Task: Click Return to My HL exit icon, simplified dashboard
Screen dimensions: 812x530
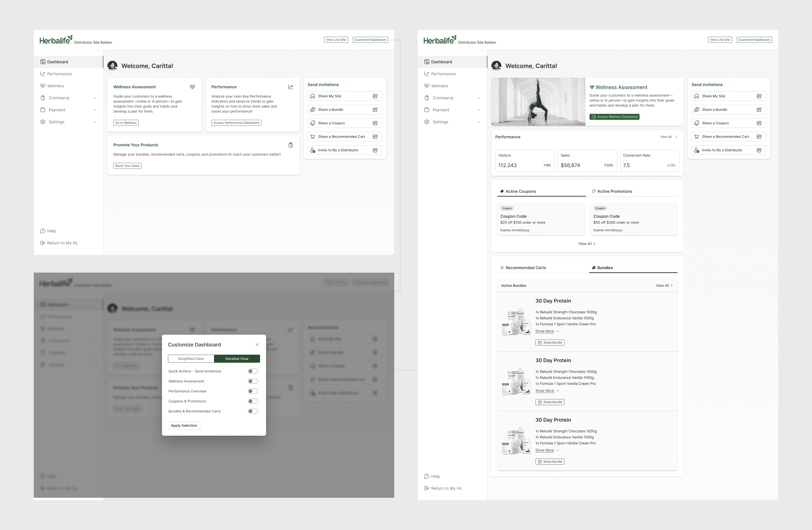Action: 43,243
